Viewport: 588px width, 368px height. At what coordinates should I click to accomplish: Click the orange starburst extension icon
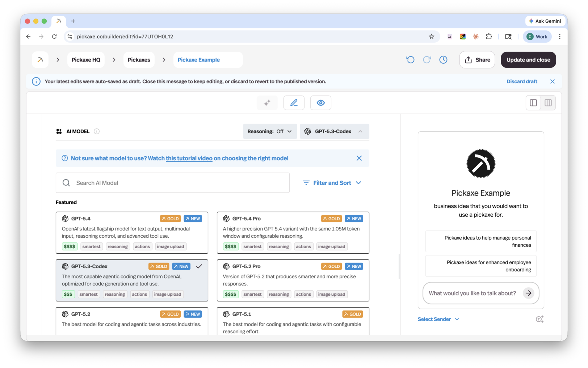tap(476, 37)
